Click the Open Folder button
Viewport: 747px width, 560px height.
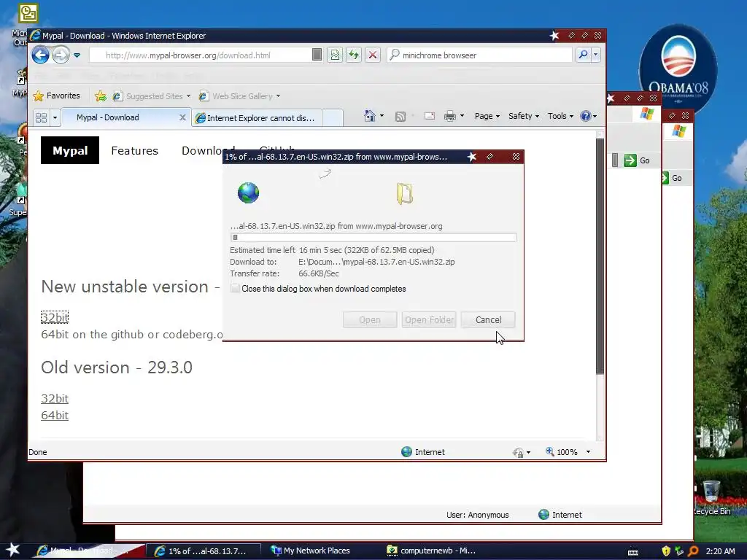(429, 320)
